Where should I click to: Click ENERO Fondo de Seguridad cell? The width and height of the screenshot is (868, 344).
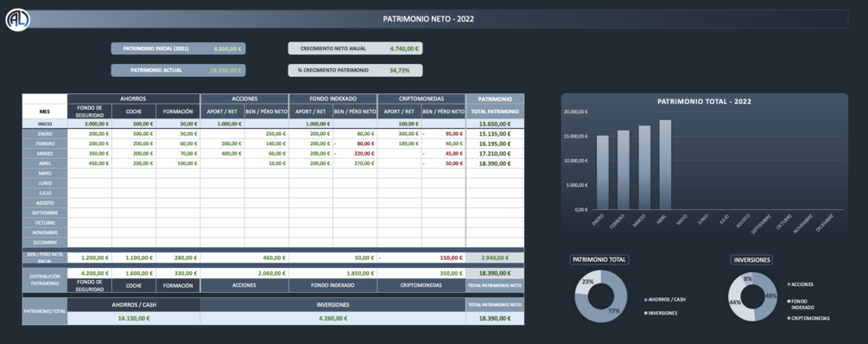pyautogui.click(x=90, y=133)
